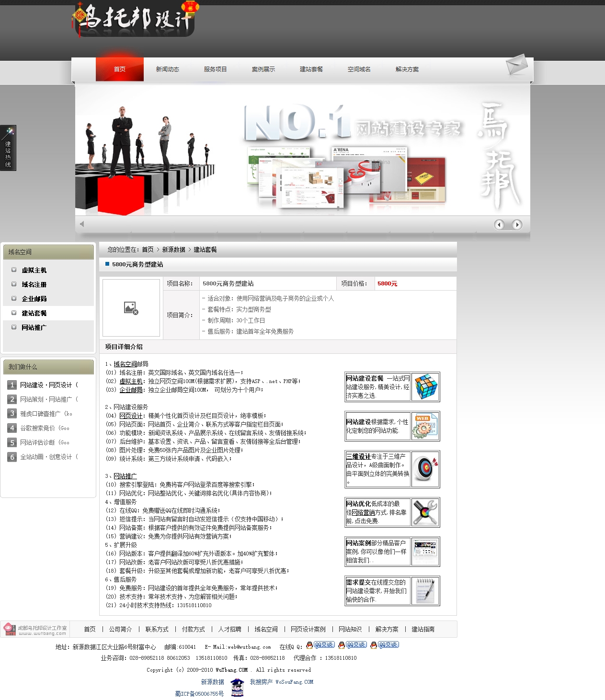Viewport: 605px width, 700px height.
Task: Click the first QQ交谈 chat icon
Action: [x=320, y=645]
